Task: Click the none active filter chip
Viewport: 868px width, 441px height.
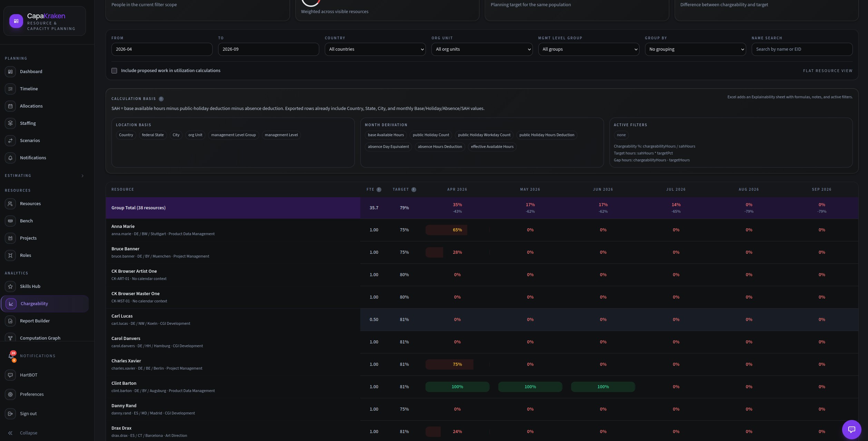Action: pyautogui.click(x=621, y=135)
